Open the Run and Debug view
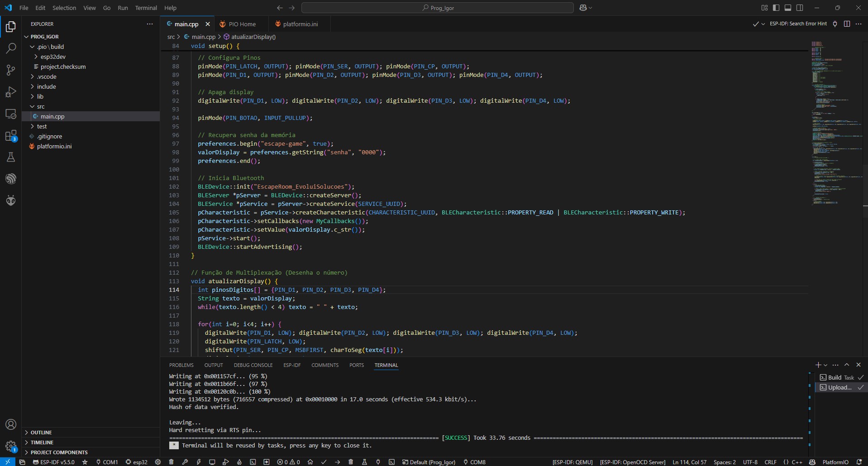Image resolution: width=868 pixels, height=466 pixels. tap(11, 92)
